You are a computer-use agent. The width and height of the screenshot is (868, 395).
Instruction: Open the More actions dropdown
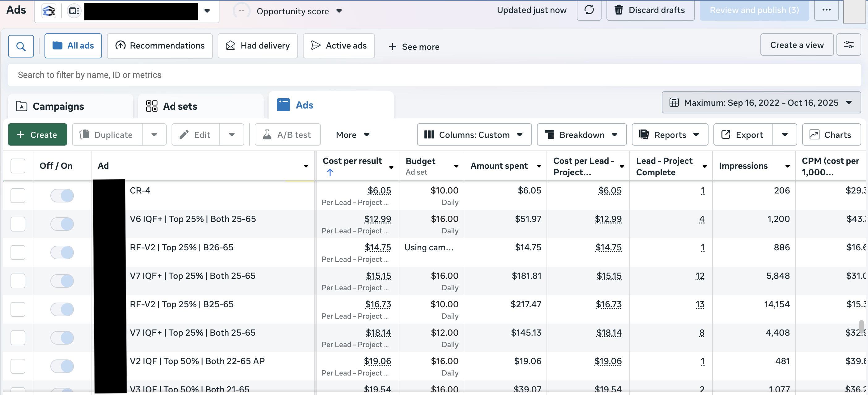(353, 134)
